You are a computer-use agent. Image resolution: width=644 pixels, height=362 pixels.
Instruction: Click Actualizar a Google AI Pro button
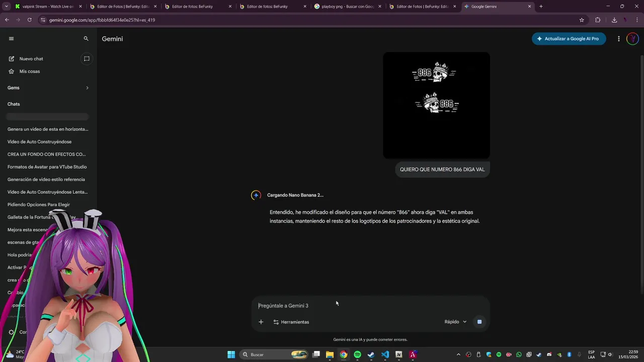[x=569, y=39]
